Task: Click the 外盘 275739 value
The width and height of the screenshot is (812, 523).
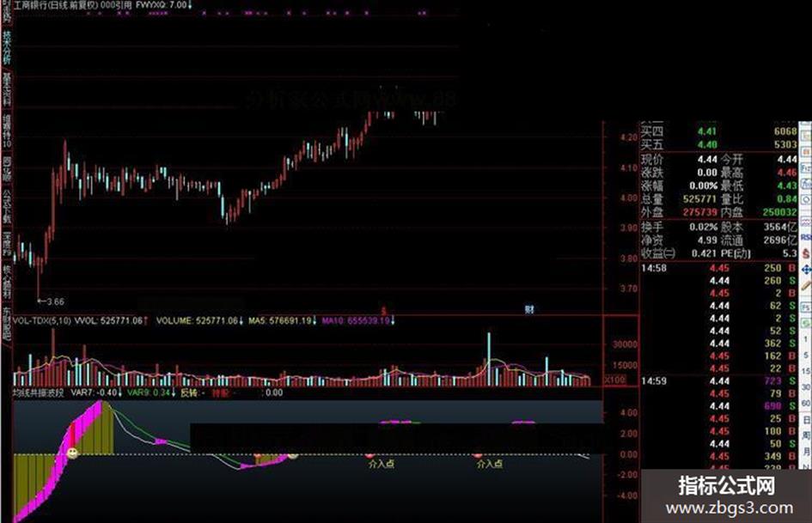Action: pos(700,212)
